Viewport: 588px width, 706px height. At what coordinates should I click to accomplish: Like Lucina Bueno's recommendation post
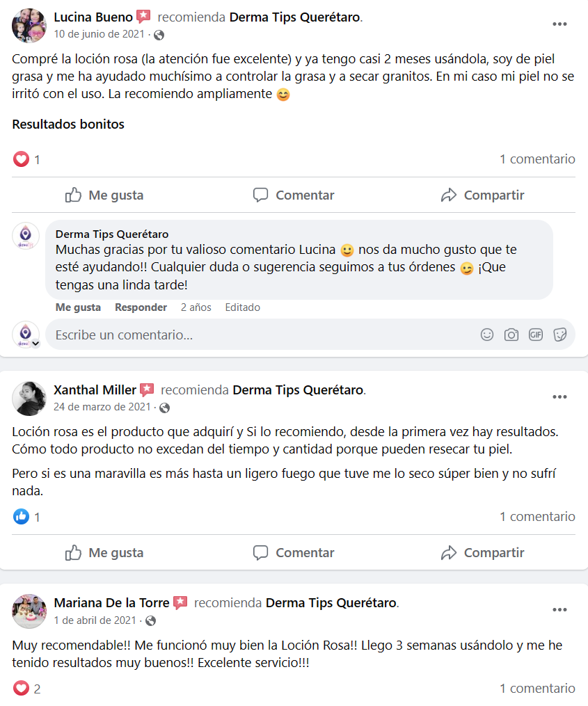[x=104, y=195]
